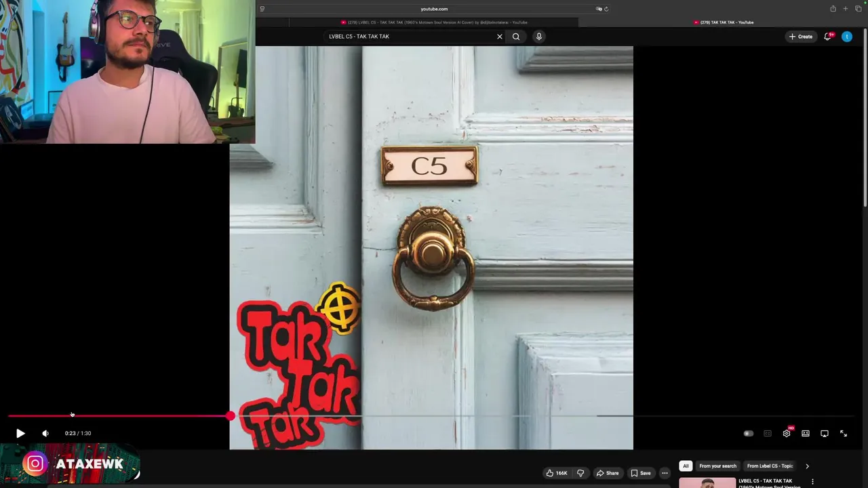This screenshot has height=488, width=868.
Task: Click the YouTube search magnifier button
Action: pyautogui.click(x=516, y=37)
